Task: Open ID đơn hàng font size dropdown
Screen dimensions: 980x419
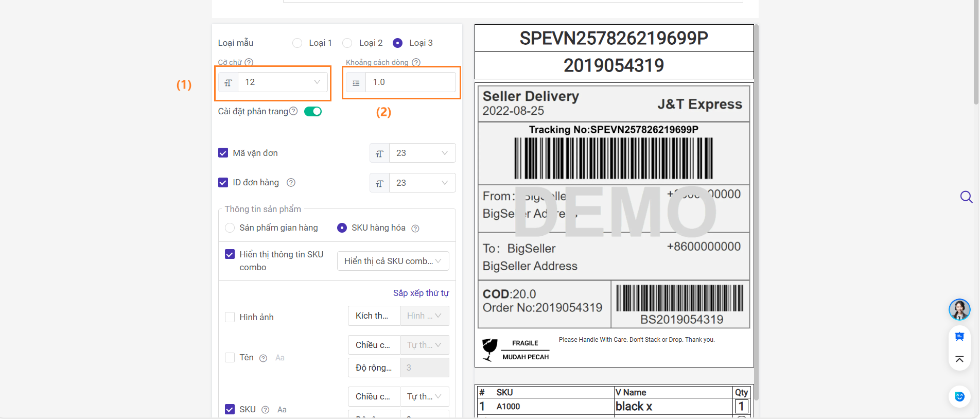Action: click(422, 183)
